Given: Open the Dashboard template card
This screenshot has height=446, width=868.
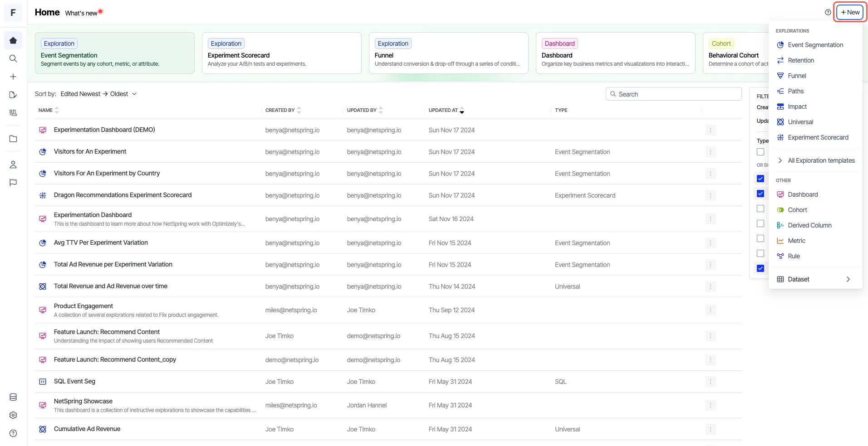Looking at the screenshot, I should [x=616, y=53].
